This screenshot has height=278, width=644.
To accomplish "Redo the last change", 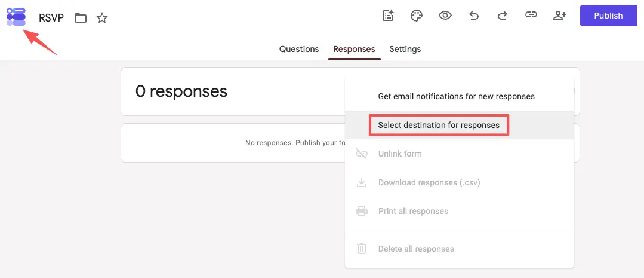I will click(503, 16).
